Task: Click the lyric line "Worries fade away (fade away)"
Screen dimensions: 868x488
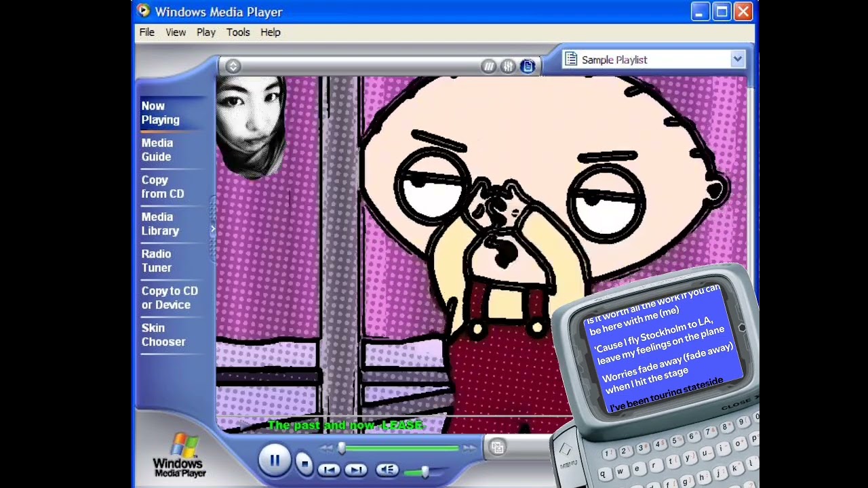Action: [x=667, y=363]
